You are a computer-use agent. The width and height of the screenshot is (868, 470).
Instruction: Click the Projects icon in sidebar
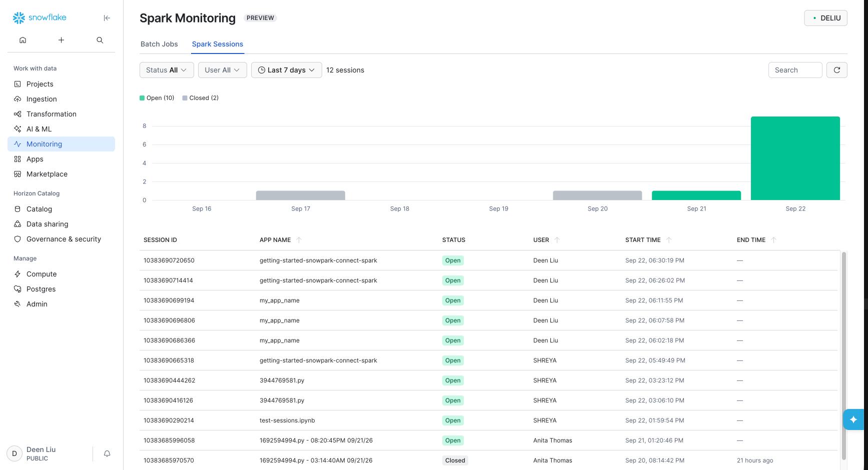[18, 84]
